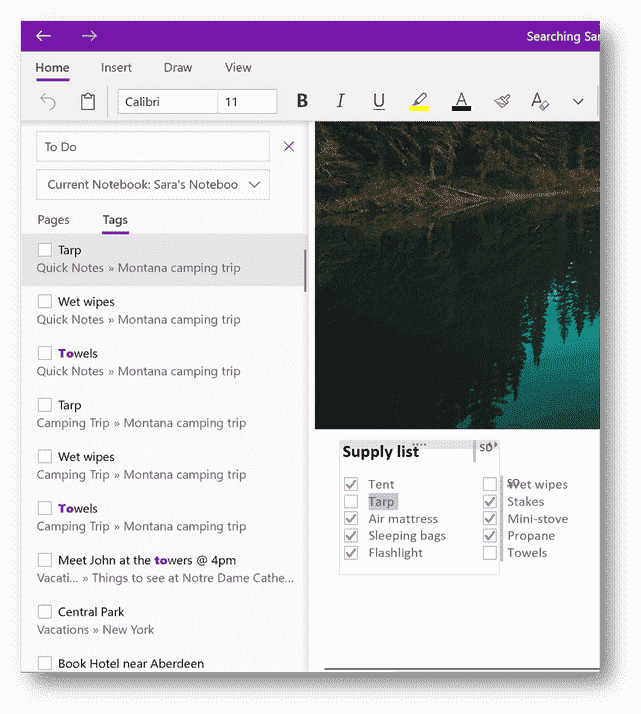Screen dimensions: 641x714
Task: Apply Italic formatting
Action: pyautogui.click(x=340, y=101)
